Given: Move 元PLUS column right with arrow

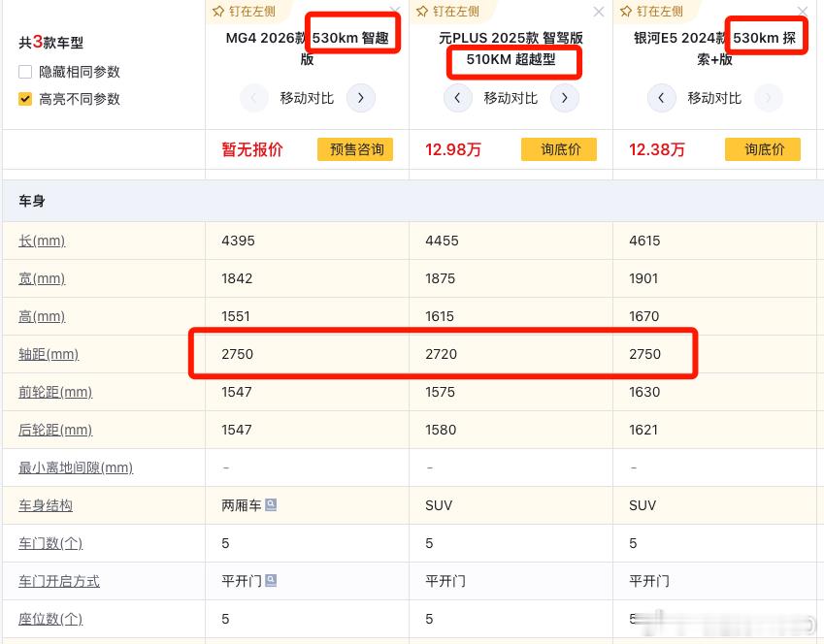Looking at the screenshot, I should (565, 98).
